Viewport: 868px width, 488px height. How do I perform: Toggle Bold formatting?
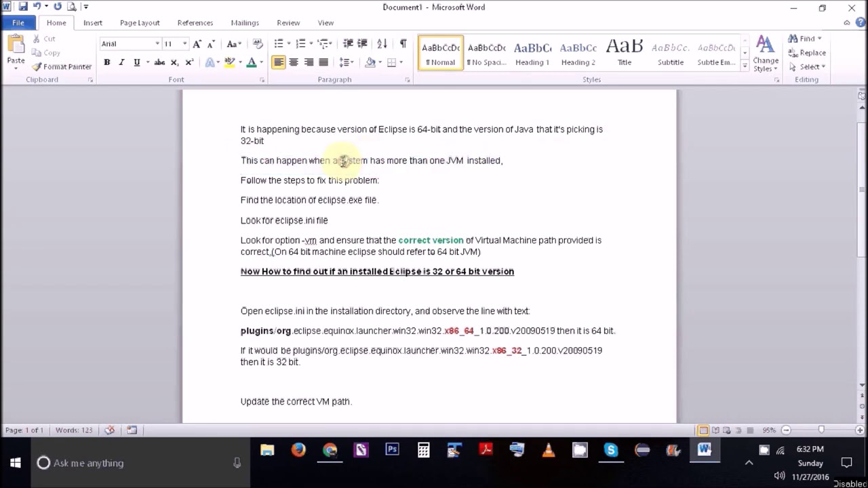tap(107, 62)
